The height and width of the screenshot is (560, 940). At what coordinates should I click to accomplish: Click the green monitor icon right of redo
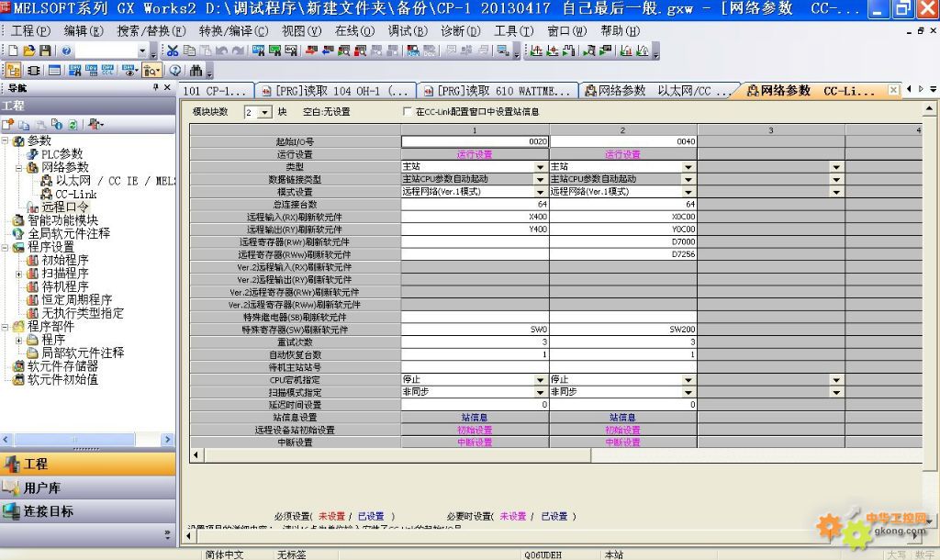[274, 51]
